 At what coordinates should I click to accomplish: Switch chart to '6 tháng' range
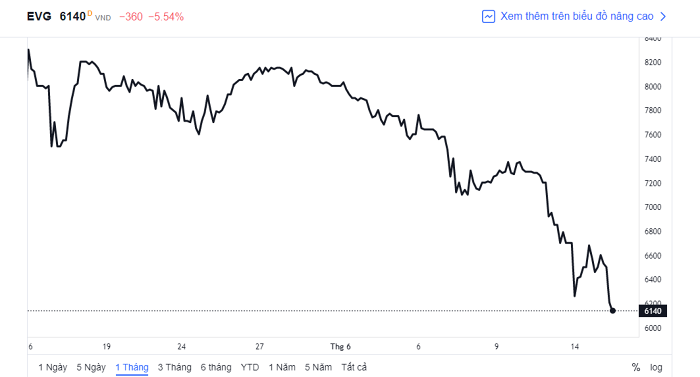[x=216, y=367]
